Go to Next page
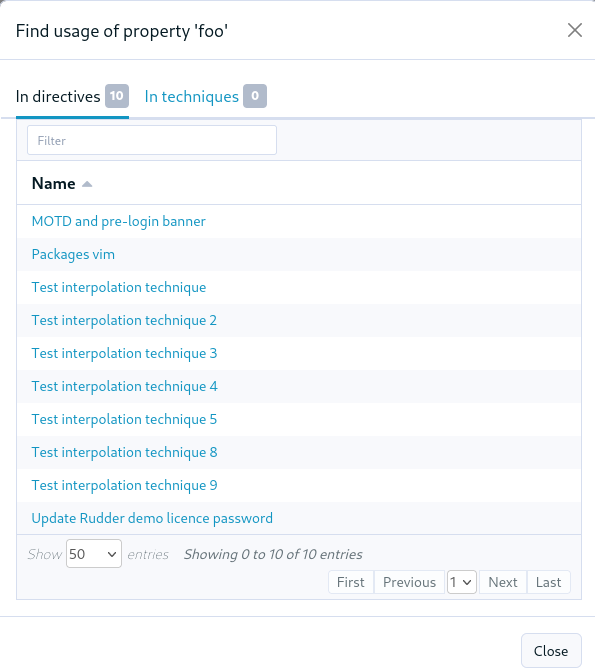595x672 pixels. tap(503, 582)
